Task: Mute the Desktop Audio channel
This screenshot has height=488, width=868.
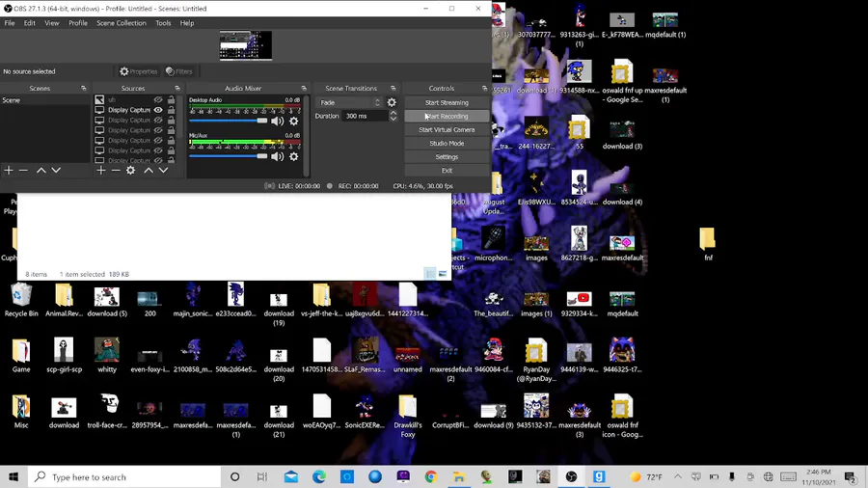Action: point(278,122)
